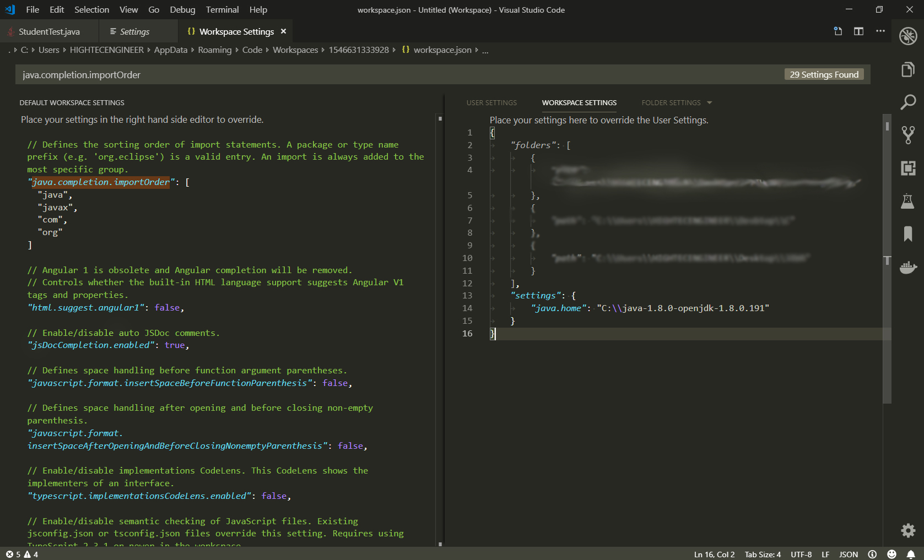924x560 pixels.
Task: Click the info status icon beside JSON
Action: click(x=872, y=554)
